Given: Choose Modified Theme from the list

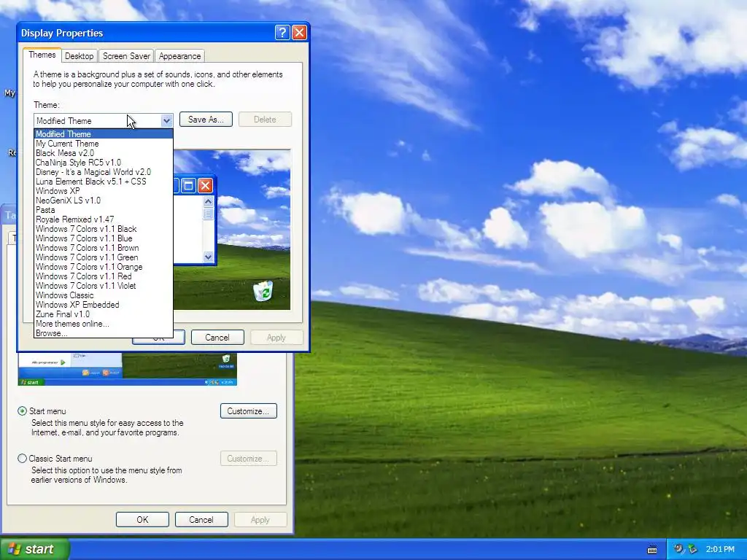Looking at the screenshot, I should (104, 134).
